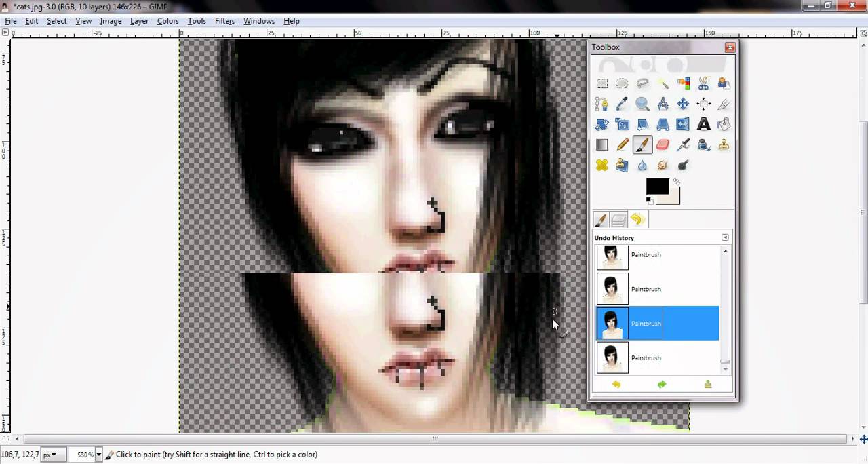Image resolution: width=868 pixels, height=464 pixels.
Task: Open the View menu
Action: click(x=83, y=21)
